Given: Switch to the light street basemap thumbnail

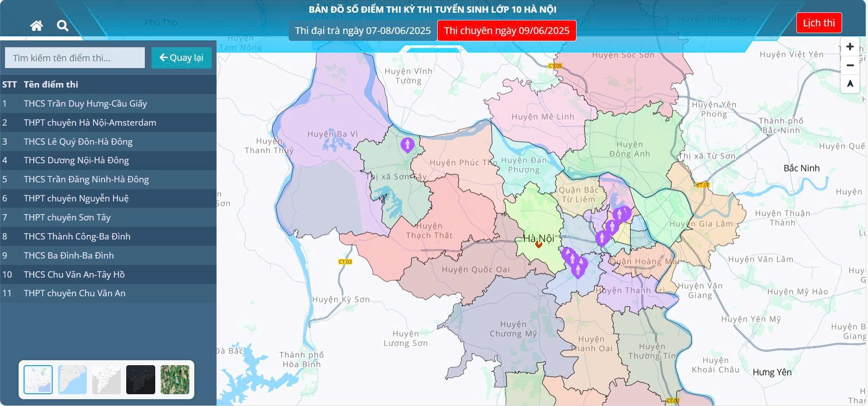Looking at the screenshot, I should click(x=38, y=380).
